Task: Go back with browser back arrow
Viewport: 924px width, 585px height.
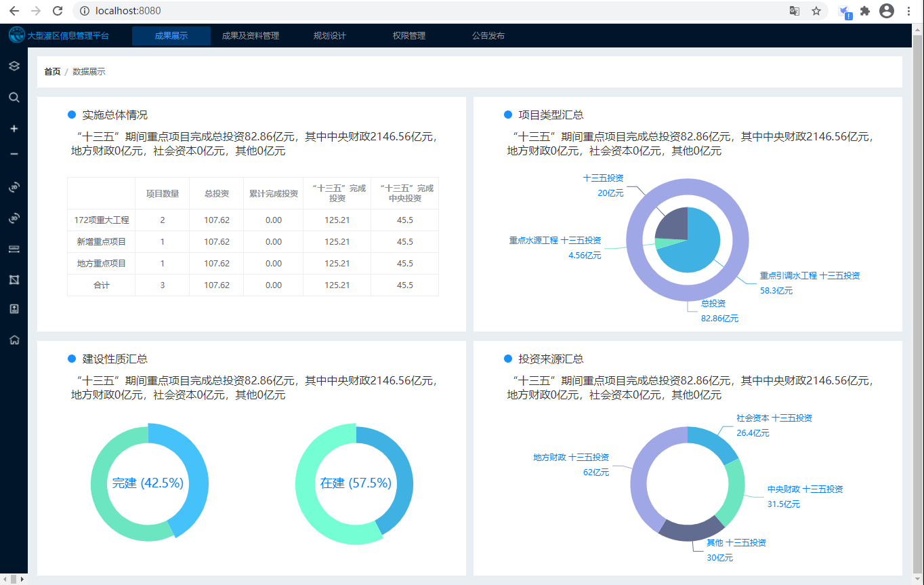Action: pos(14,11)
